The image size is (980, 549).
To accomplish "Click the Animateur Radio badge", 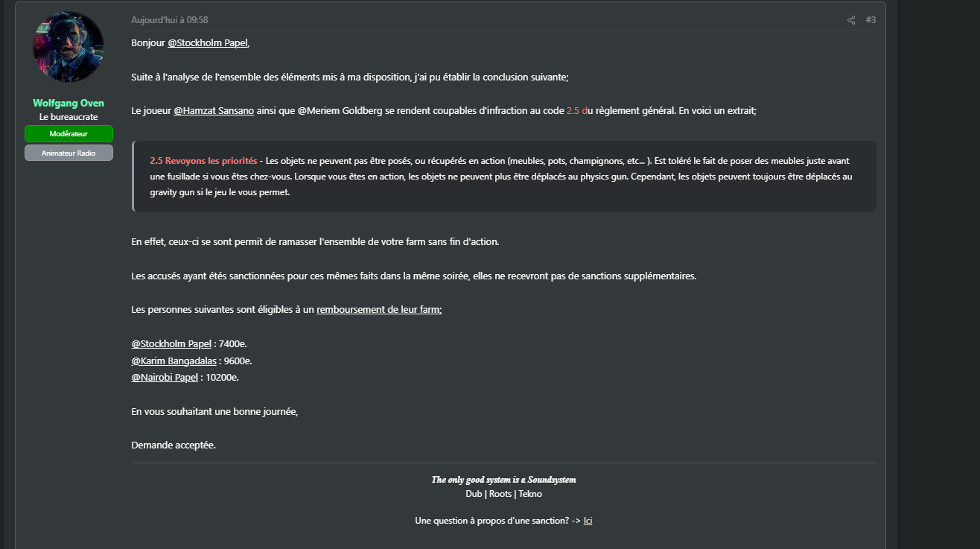I will 69,153.
